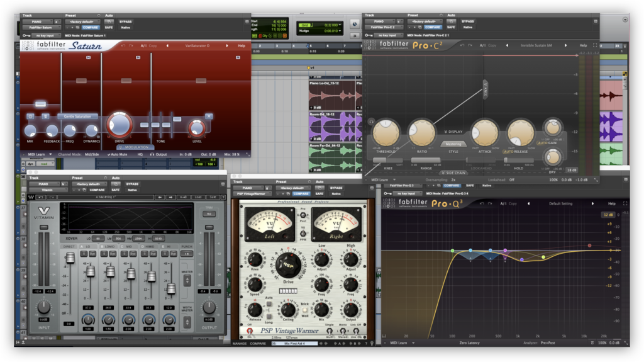Click Vitamin LO band fader handle
The height and width of the screenshot is (362, 644).
[x=91, y=271]
